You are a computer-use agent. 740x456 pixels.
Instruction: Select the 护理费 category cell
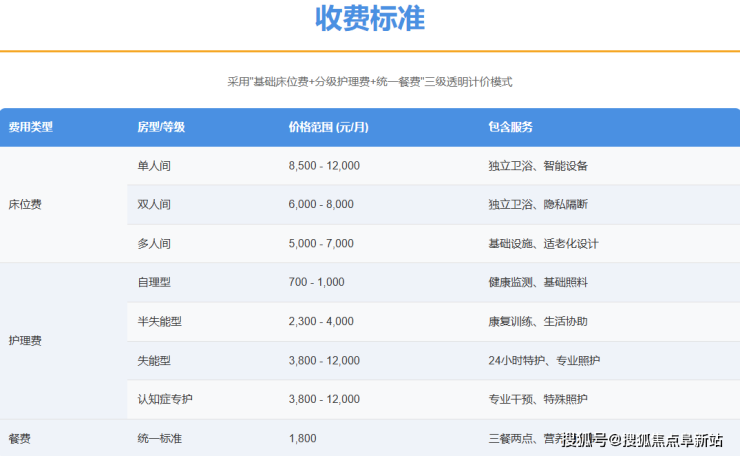point(25,341)
